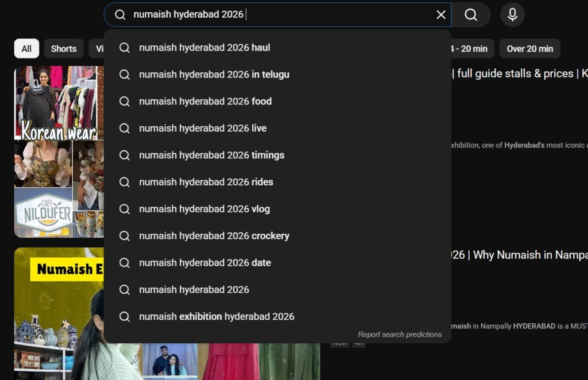The image size is (588, 380).
Task: Click the clear search text X icon
Action: [x=441, y=15]
